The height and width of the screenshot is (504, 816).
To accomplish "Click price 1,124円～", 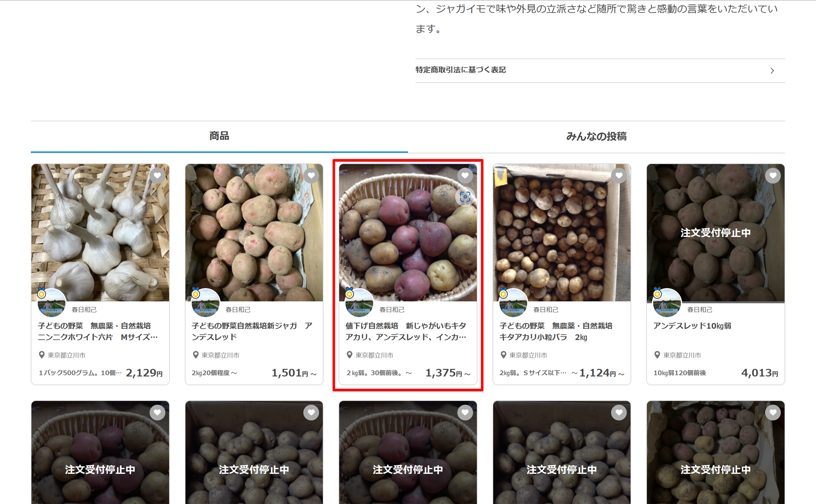I will (x=602, y=373).
